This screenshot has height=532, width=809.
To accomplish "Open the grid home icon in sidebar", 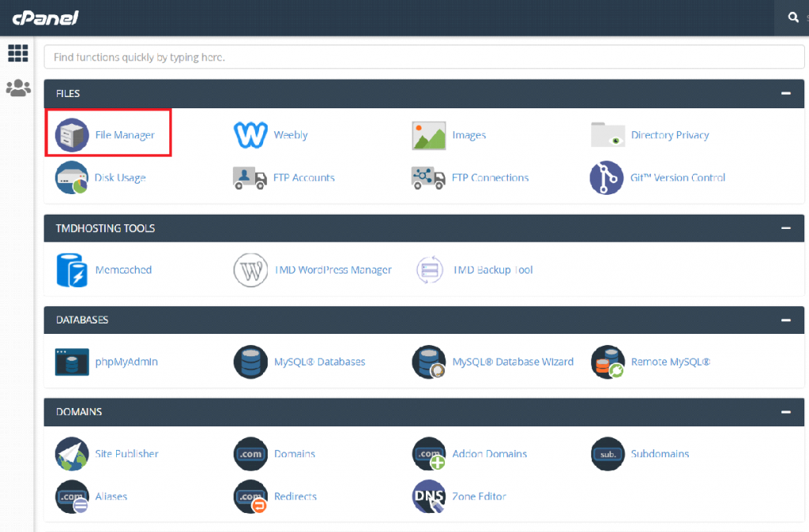I will tap(17, 54).
